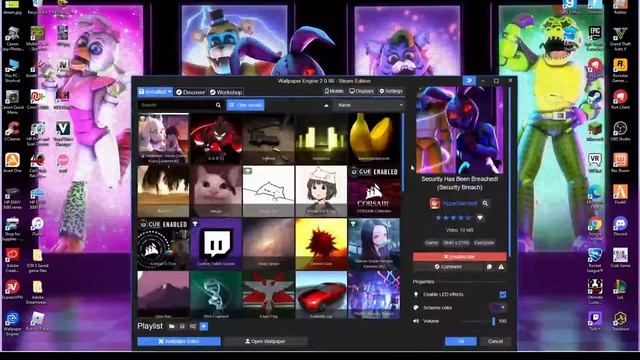Open the Name sort dropdown

click(x=370, y=105)
